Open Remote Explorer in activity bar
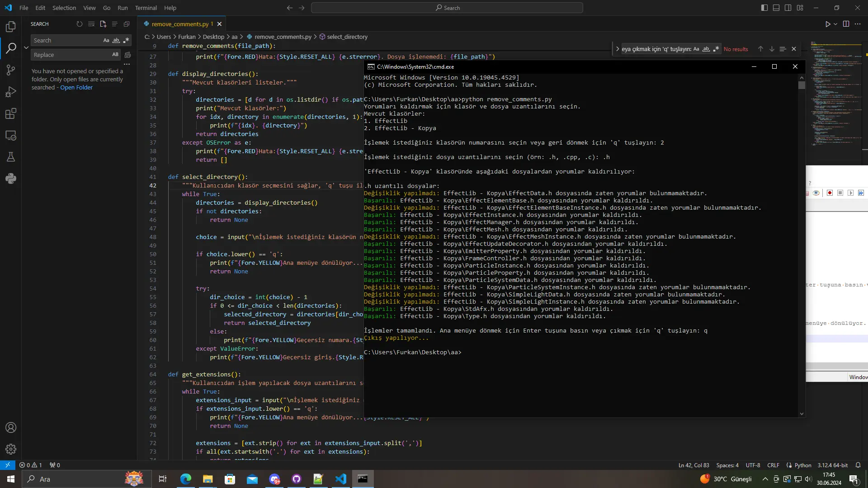Image resolution: width=868 pixels, height=488 pixels. 11,136
